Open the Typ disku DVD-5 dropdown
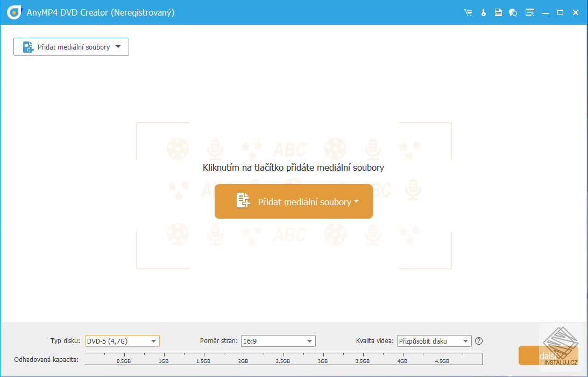This screenshot has width=588, height=377. click(154, 341)
